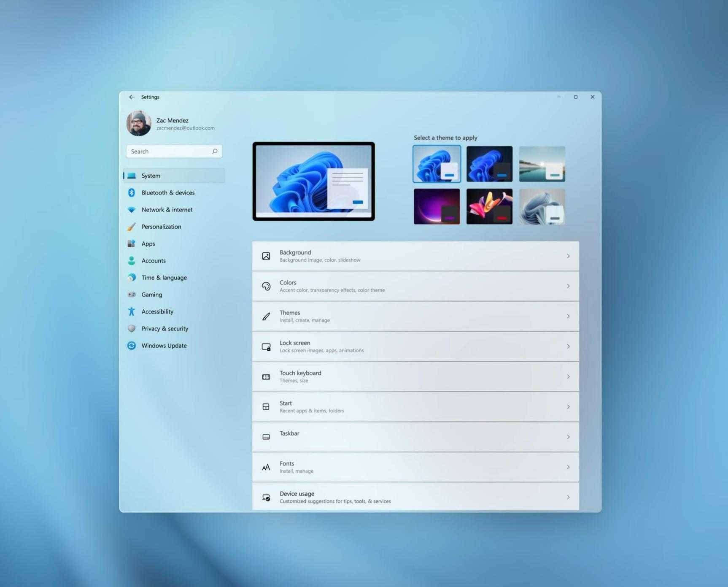728x587 pixels.
Task: Click the Start layout icon
Action: point(266,407)
